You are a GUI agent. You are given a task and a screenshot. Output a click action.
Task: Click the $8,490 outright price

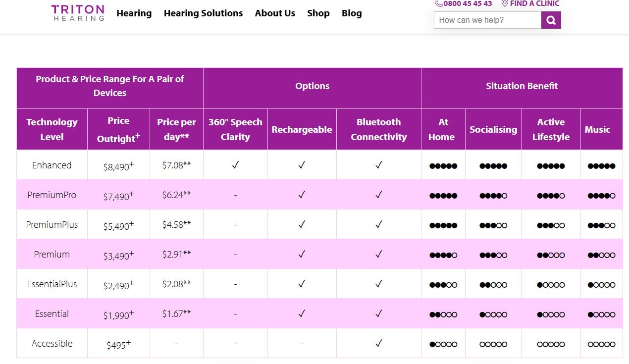click(x=118, y=166)
